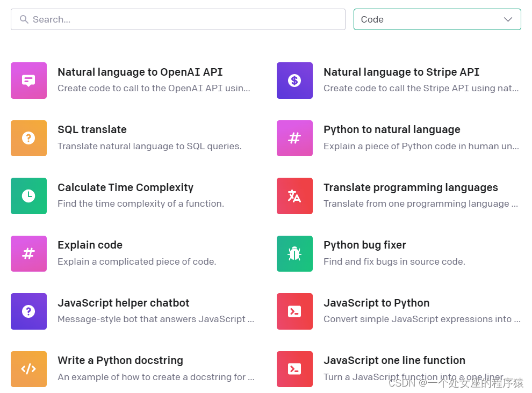Click the Stripe API dollar sign icon
The width and height of the screenshot is (532, 393).
coord(294,81)
